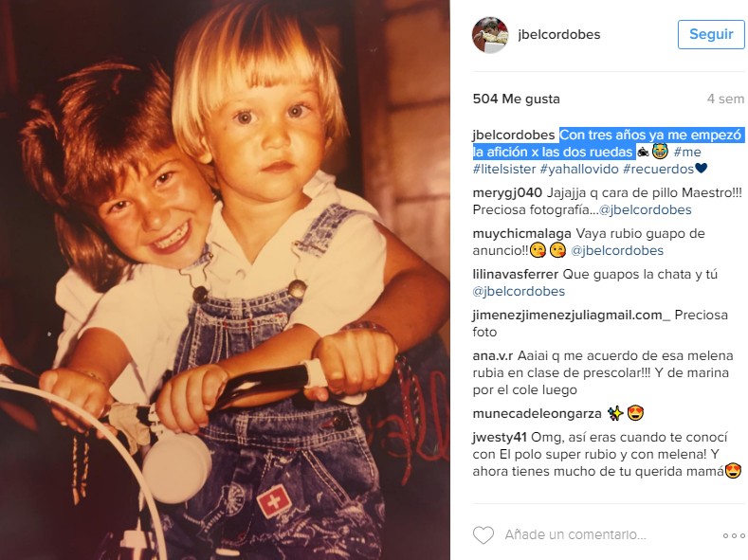Open the jbelcordobes profile avatar
The image size is (748, 560).
[x=490, y=35]
